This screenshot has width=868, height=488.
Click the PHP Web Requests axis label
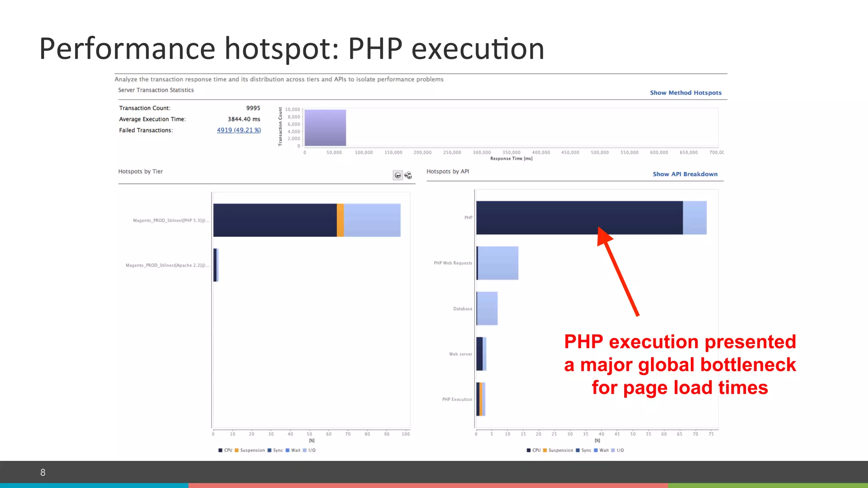(x=453, y=263)
